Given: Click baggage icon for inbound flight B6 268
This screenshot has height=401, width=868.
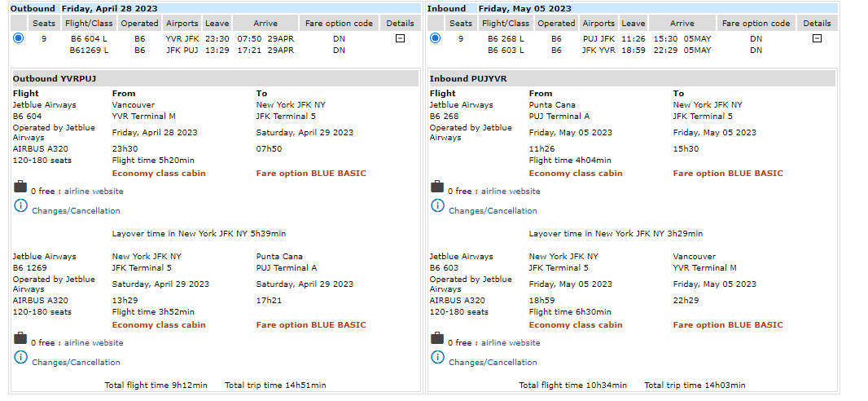Looking at the screenshot, I should tap(437, 187).
